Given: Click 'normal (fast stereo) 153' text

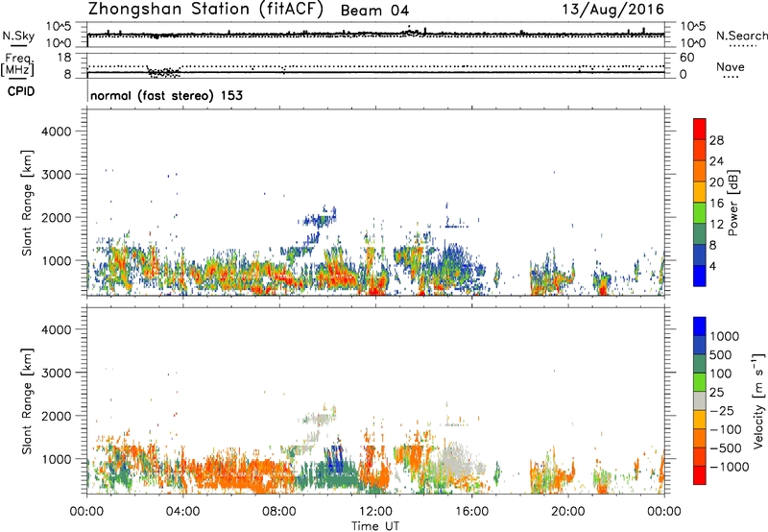Looking at the screenshot, I should [166, 95].
